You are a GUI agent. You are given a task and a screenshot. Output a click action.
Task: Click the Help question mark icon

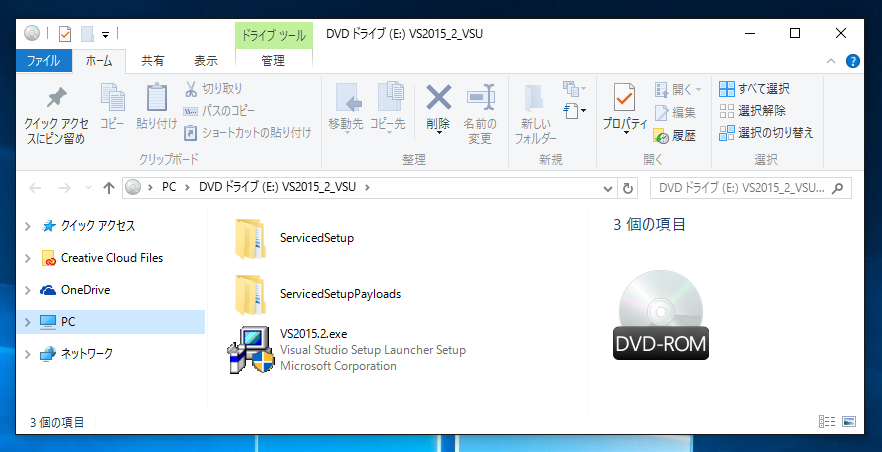853,61
